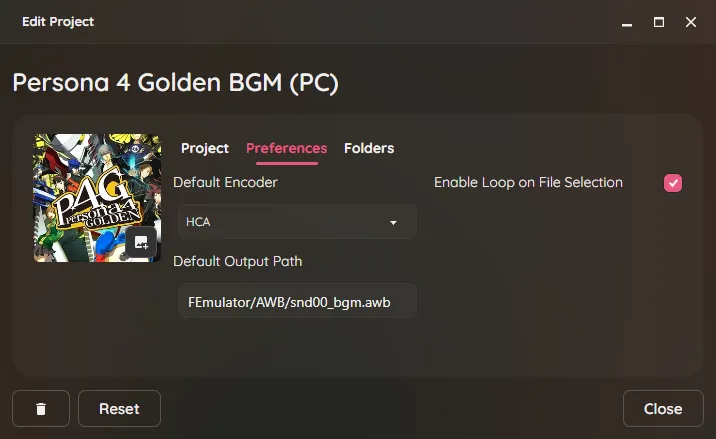Focus the Default Output Path field
Viewport: 716px width, 439px height.
297,301
